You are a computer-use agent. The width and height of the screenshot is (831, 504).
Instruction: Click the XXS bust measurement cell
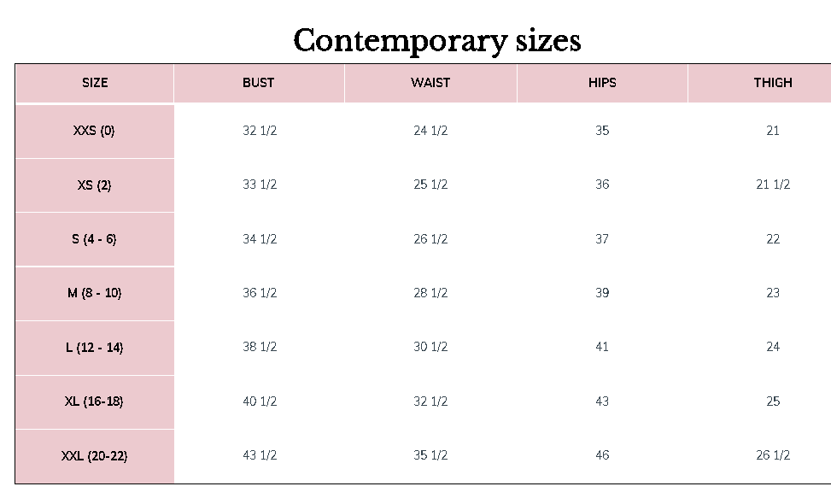(x=260, y=131)
